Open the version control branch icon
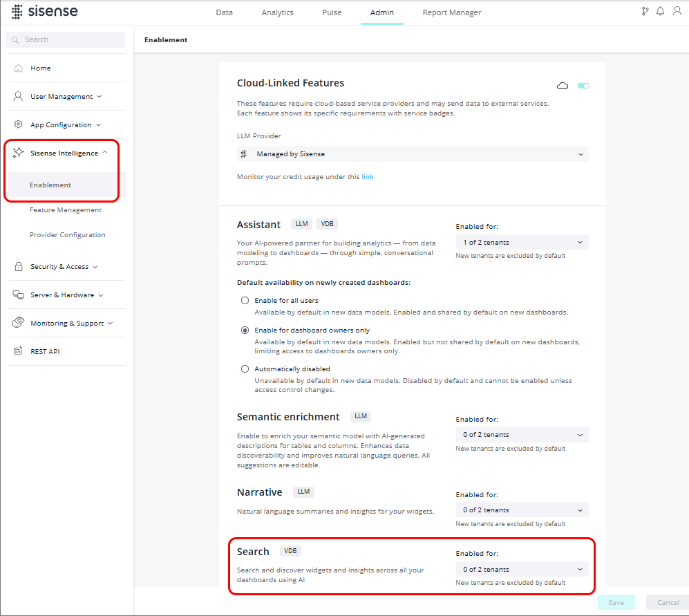 click(645, 12)
